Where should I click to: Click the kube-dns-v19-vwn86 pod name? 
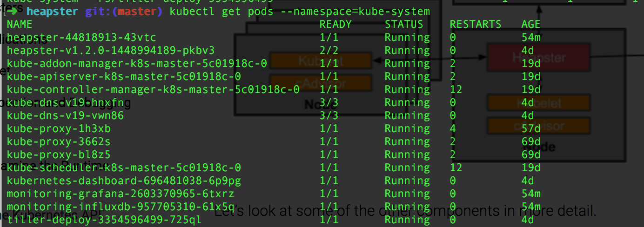pyautogui.click(x=65, y=115)
